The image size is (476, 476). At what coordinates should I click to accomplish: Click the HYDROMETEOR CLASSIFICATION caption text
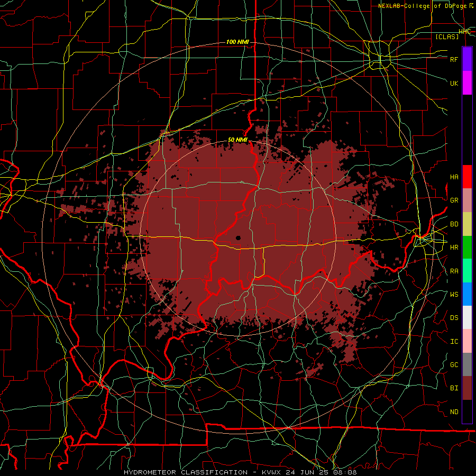point(186,472)
